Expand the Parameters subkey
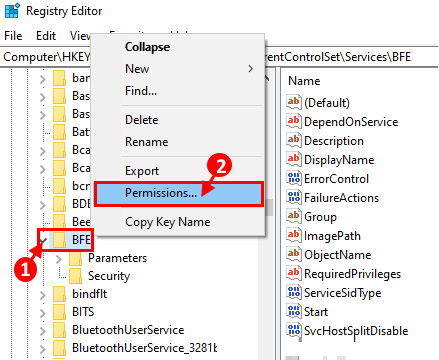Image resolution: width=439 pixels, height=360 pixels. 59,259
